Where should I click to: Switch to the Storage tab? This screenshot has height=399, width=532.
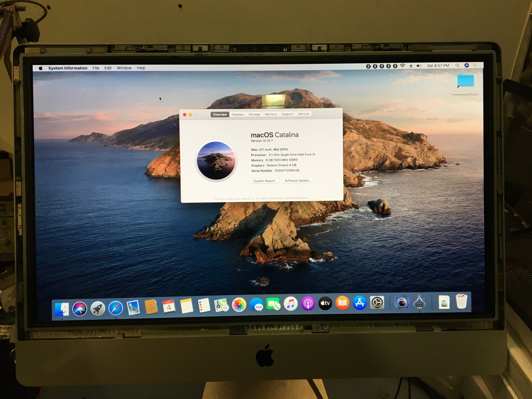pyautogui.click(x=254, y=114)
